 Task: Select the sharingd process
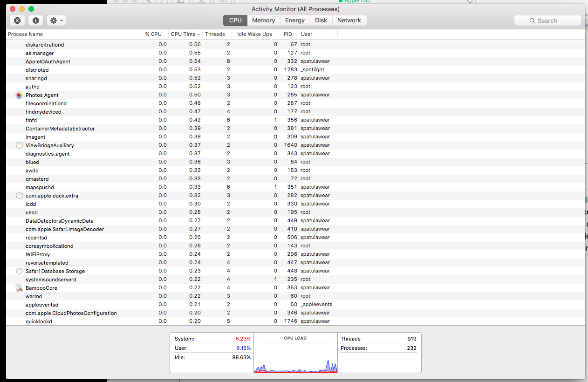(x=36, y=78)
